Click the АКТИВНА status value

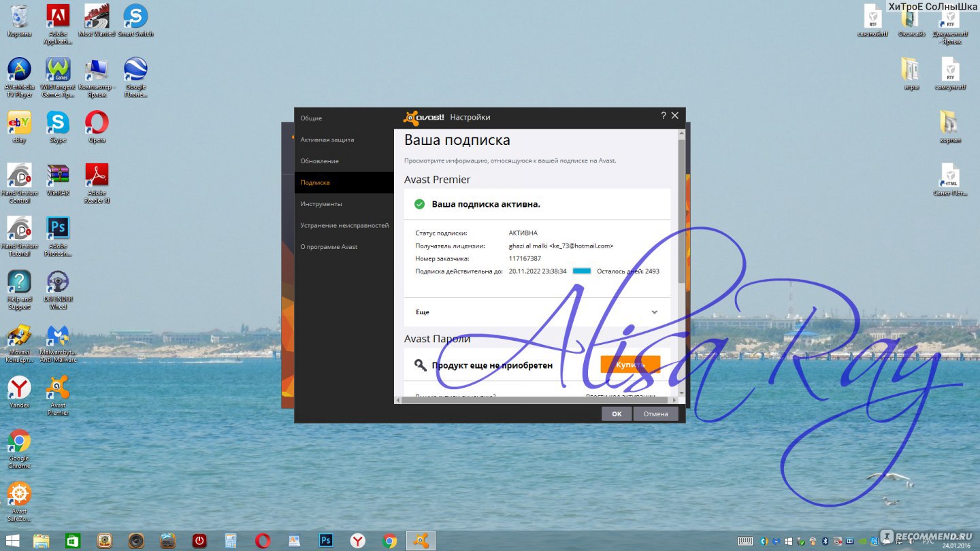click(x=523, y=233)
